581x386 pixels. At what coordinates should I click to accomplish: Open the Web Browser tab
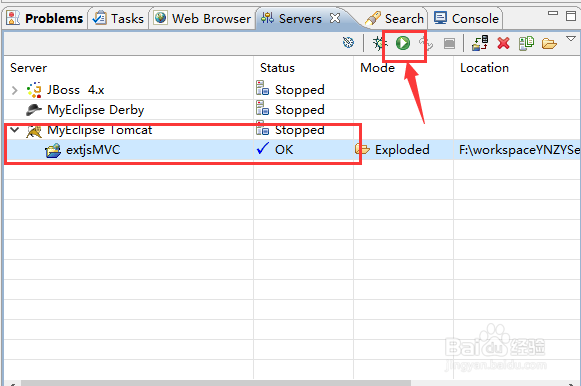click(x=203, y=19)
